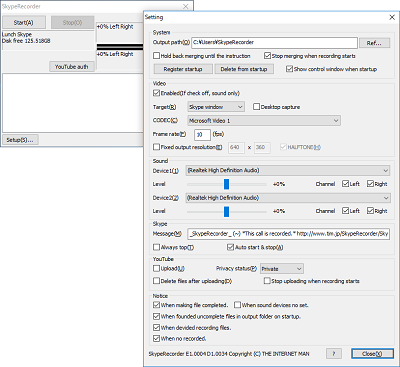
Task: Open Setup(S)... in SkypeRecorder window
Action: [20, 140]
